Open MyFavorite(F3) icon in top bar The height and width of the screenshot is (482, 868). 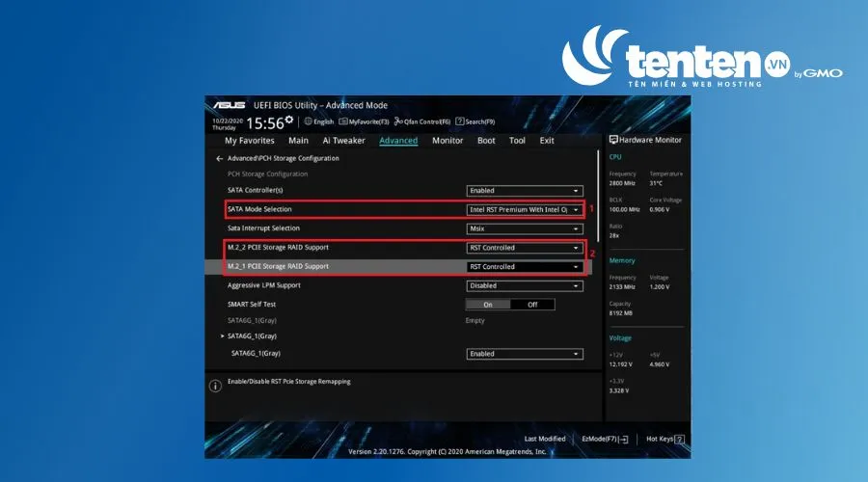click(343, 121)
